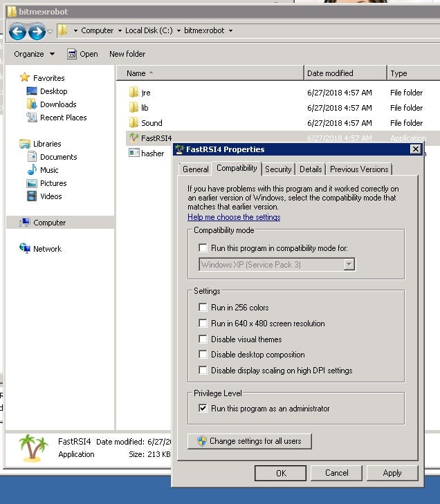The height and width of the screenshot is (504, 440).
Task: Check Disable visual themes
Action: tap(203, 339)
